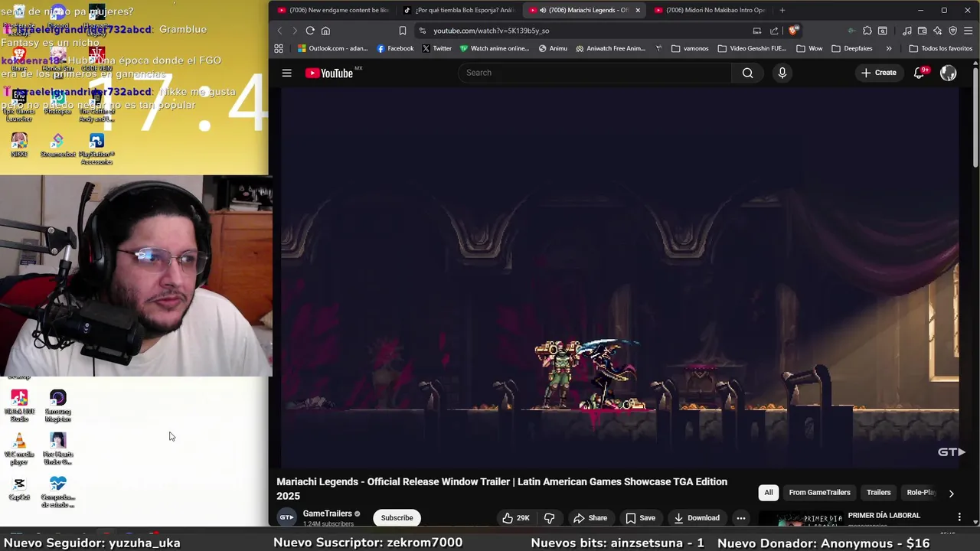Go to browser home page

tap(325, 31)
